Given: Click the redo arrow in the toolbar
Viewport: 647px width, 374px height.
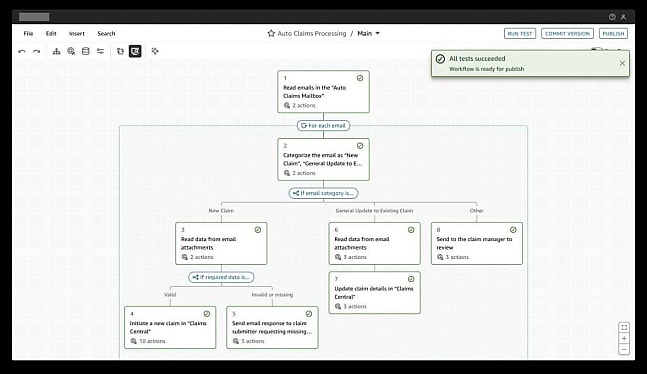Looking at the screenshot, I should (36, 51).
